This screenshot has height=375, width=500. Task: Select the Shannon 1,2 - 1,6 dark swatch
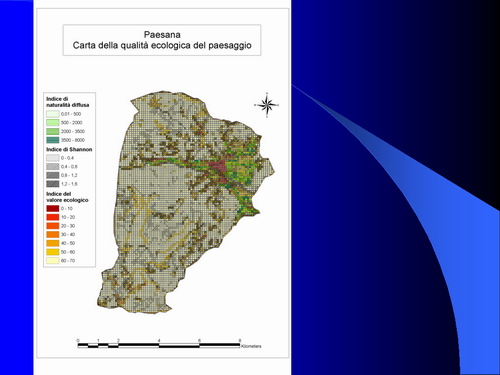point(53,184)
